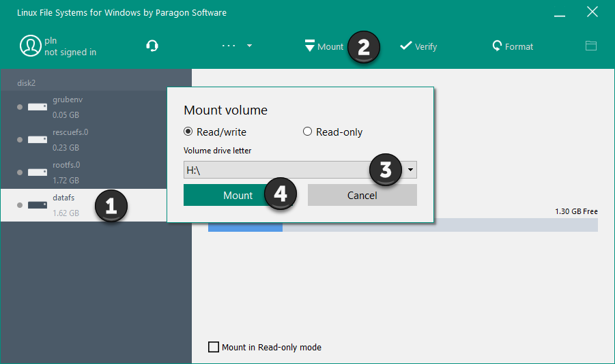Click the user account profile icon
The width and height of the screenshot is (615, 364).
[30, 46]
